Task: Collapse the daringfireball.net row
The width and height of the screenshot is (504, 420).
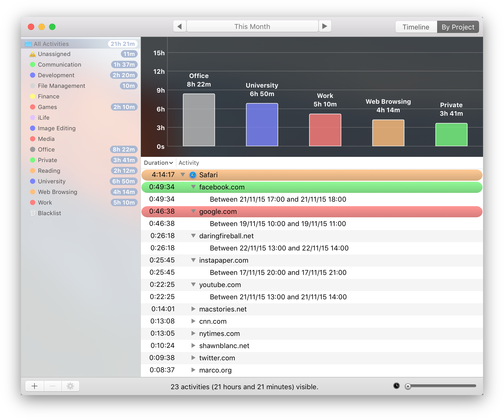Action: 193,236
